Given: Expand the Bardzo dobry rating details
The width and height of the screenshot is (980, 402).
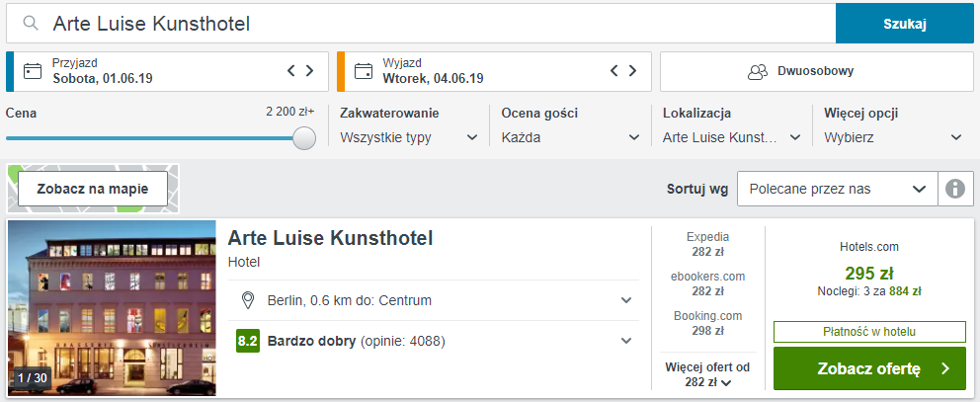Looking at the screenshot, I should [x=625, y=342].
